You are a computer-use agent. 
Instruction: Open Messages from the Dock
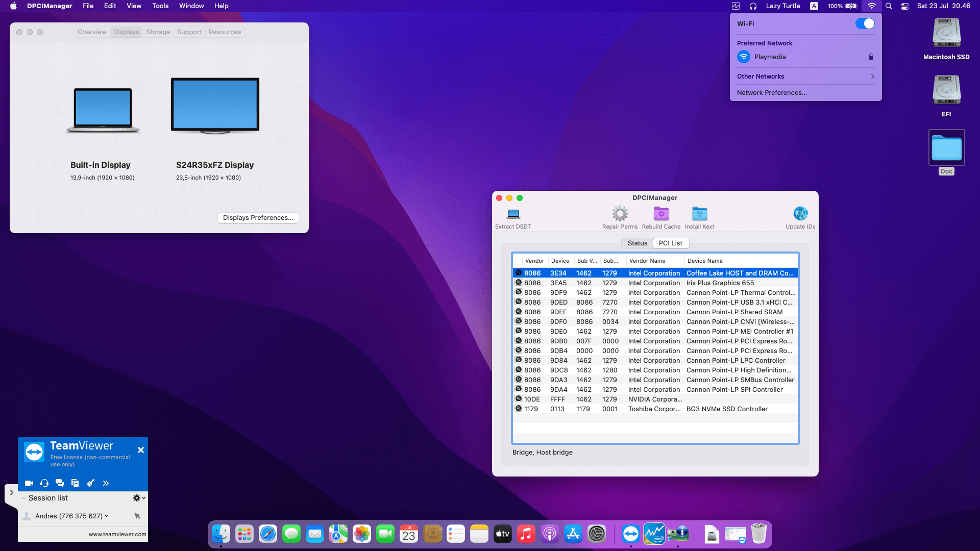[291, 534]
